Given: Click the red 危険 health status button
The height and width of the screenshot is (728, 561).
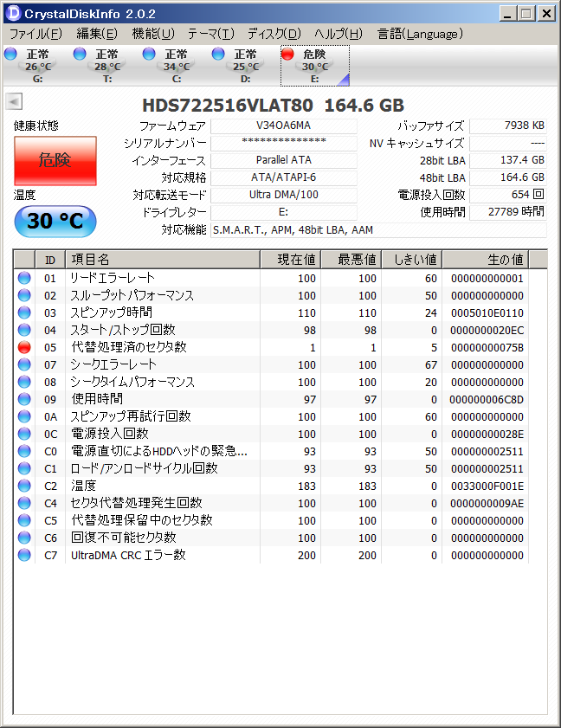Looking at the screenshot, I should pos(55,161).
